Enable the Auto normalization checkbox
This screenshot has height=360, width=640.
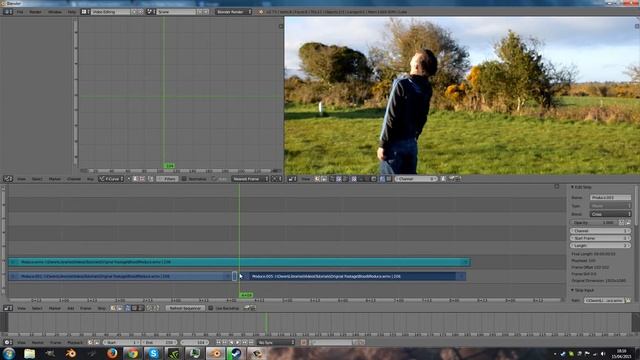tap(214, 179)
